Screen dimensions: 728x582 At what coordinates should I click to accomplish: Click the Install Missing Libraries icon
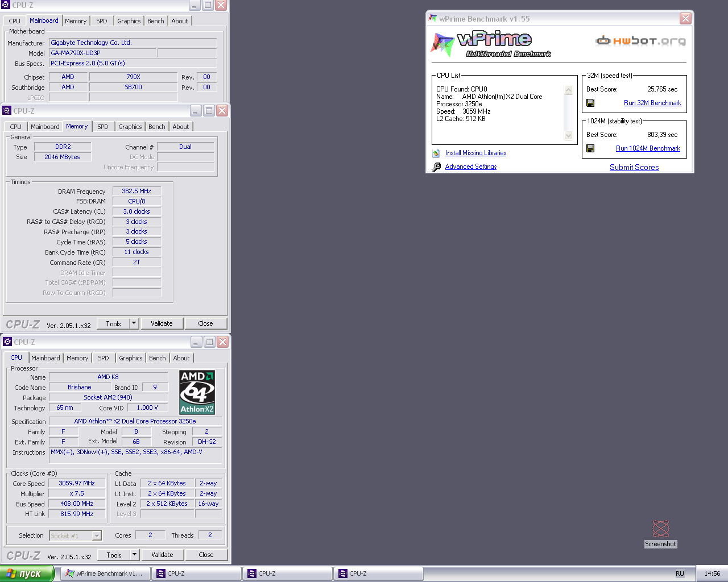point(436,153)
